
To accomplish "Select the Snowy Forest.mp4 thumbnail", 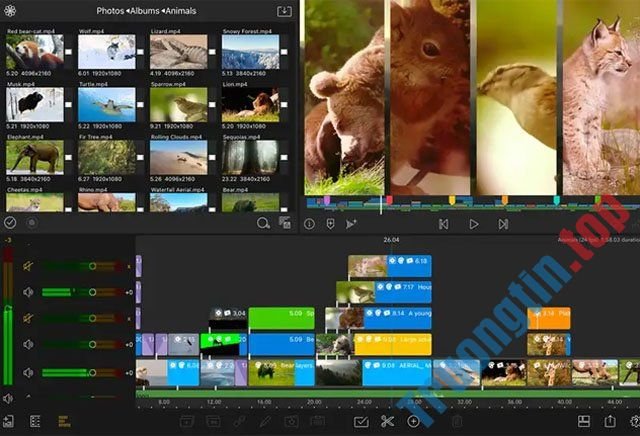I will pyautogui.click(x=250, y=52).
